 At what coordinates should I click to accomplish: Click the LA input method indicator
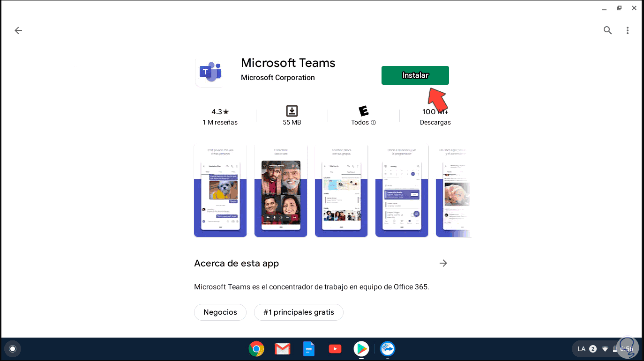pyautogui.click(x=581, y=349)
